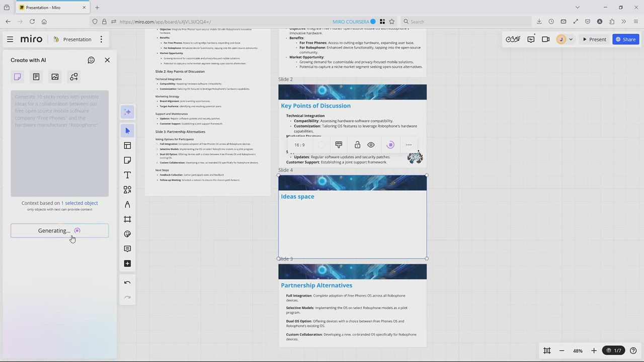Go to browser home page
The height and width of the screenshot is (362, 644).
coord(44,22)
